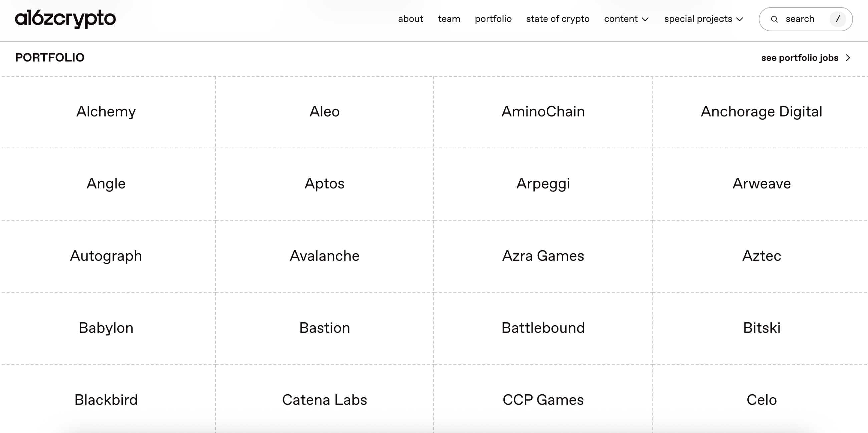
Task: Select the Catena Labs company
Action: click(x=324, y=400)
